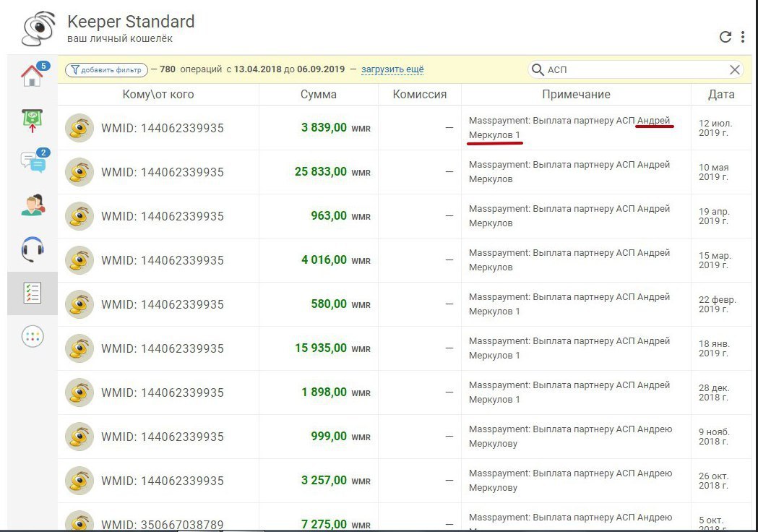Click the Сумма column header
The height and width of the screenshot is (532, 758).
[319, 94]
